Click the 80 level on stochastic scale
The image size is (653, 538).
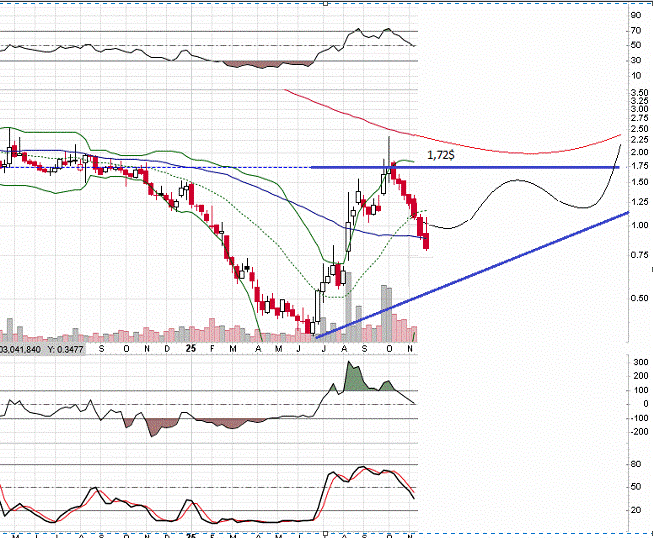point(636,464)
